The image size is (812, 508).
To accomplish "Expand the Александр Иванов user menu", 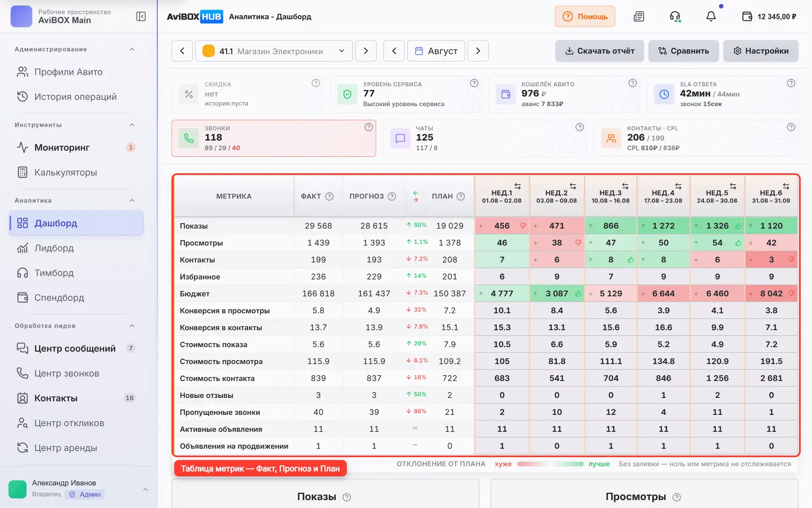I will pos(145,489).
